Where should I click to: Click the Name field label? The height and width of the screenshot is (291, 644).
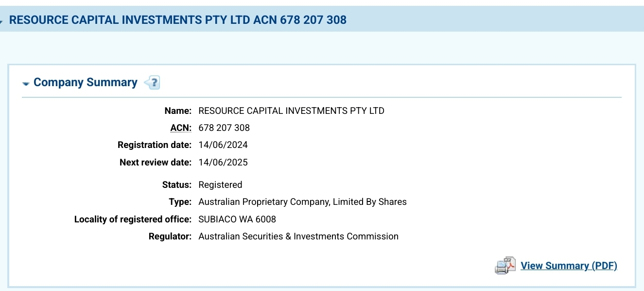pyautogui.click(x=178, y=111)
